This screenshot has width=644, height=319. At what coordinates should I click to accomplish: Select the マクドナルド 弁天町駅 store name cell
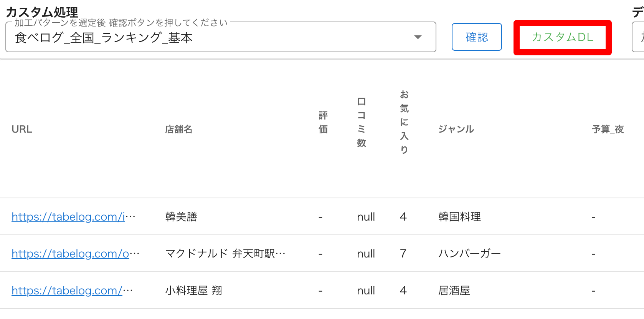(x=225, y=254)
